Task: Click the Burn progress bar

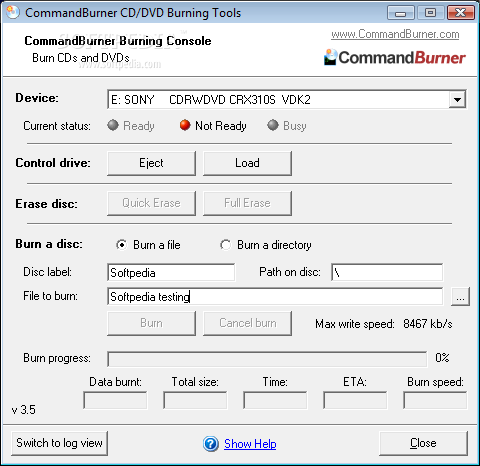Action: point(267,359)
